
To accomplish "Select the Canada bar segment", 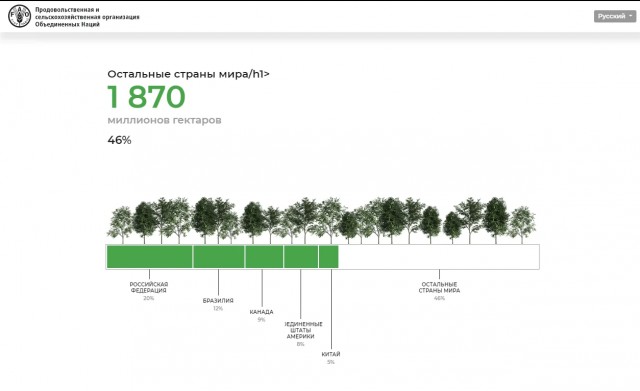I will 264,257.
